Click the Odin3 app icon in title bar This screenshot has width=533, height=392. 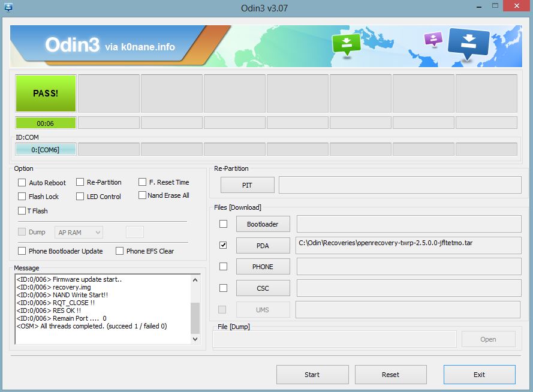[8, 7]
